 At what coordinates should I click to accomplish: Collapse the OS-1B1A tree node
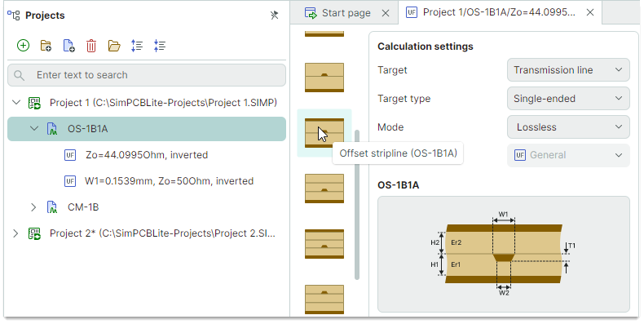click(34, 129)
